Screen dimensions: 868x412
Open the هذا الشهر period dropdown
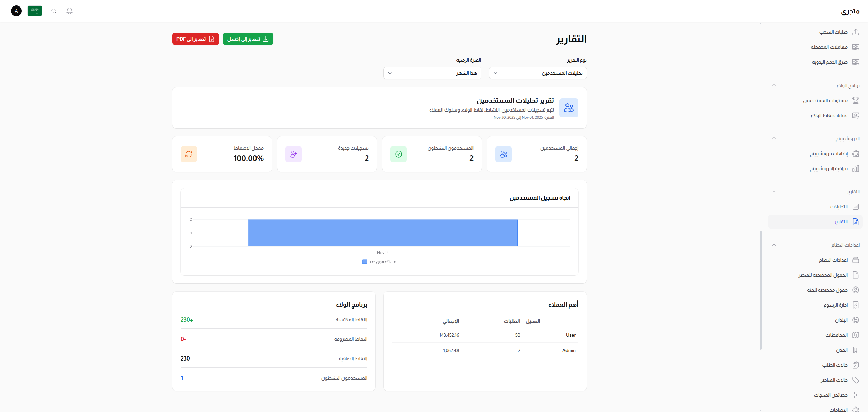pos(432,73)
